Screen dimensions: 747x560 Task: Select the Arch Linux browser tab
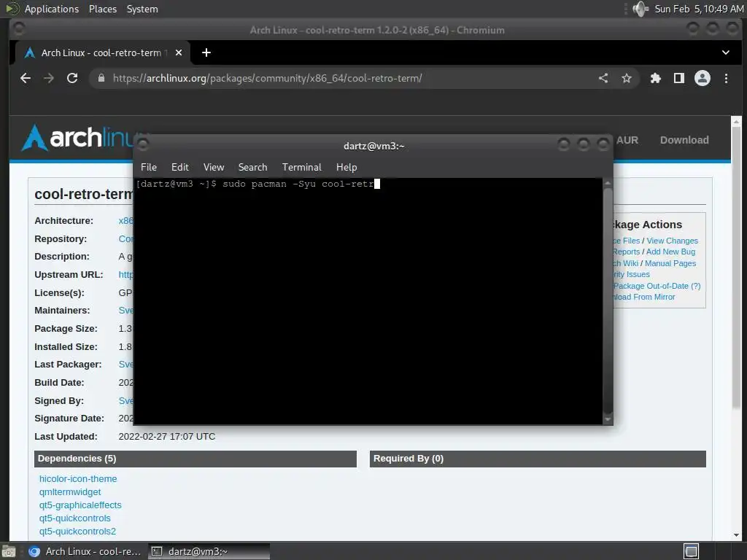[102, 52]
